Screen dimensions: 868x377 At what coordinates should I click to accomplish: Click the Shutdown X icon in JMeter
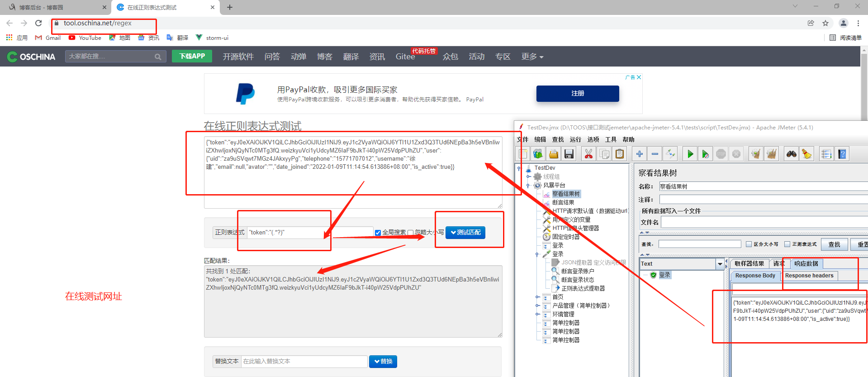pyautogui.click(x=736, y=154)
